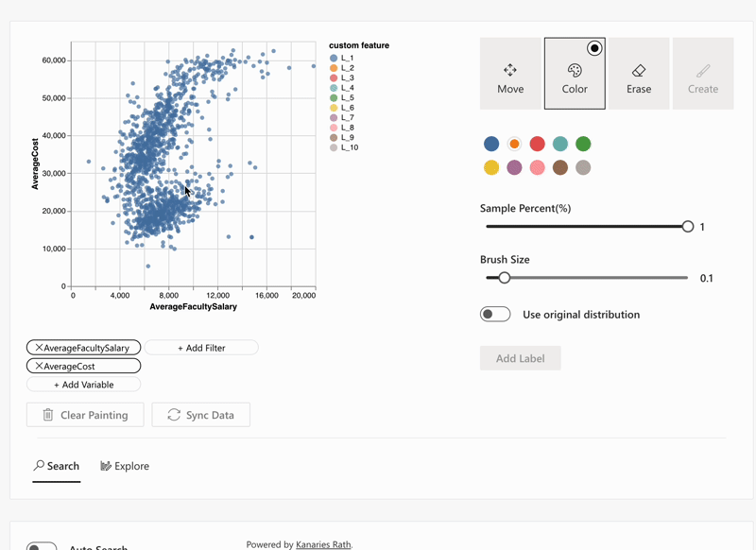Open the Add Filter selector
This screenshot has height=550, width=756.
click(x=201, y=348)
